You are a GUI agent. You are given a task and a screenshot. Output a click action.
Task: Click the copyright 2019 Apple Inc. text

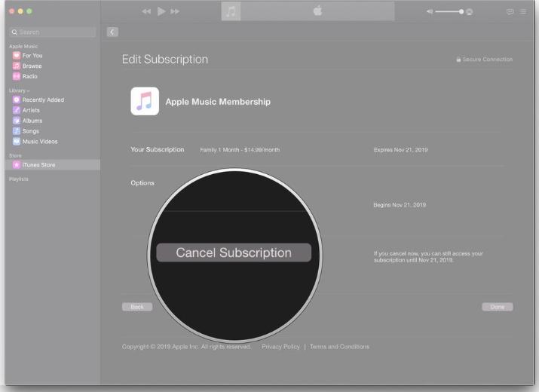(186, 347)
